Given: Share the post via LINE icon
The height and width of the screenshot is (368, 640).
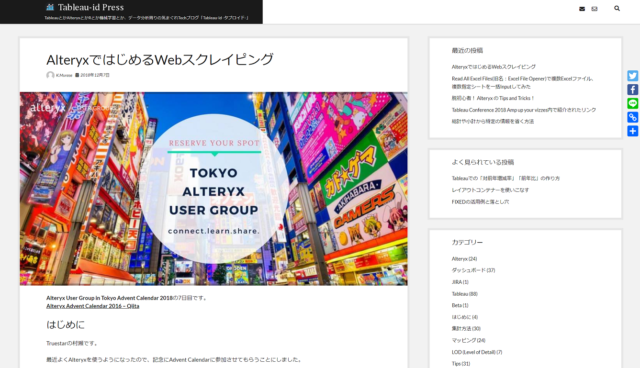Looking at the screenshot, I should 633,104.
